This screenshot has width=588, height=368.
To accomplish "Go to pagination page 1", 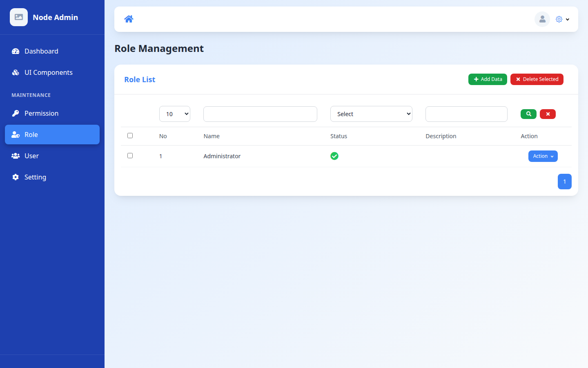I will pos(565,182).
